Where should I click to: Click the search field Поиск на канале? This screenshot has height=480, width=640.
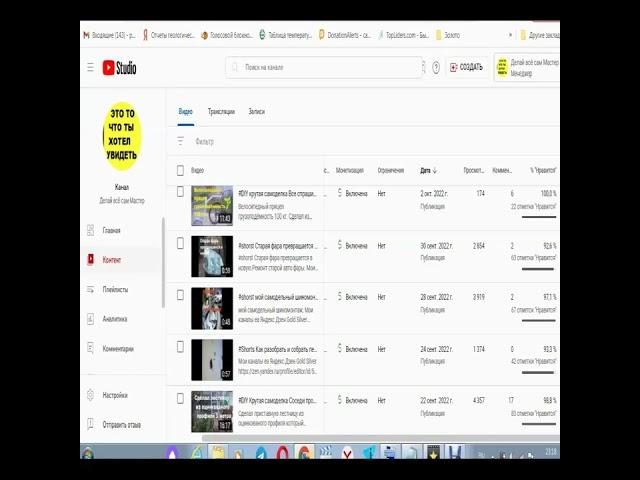324,67
